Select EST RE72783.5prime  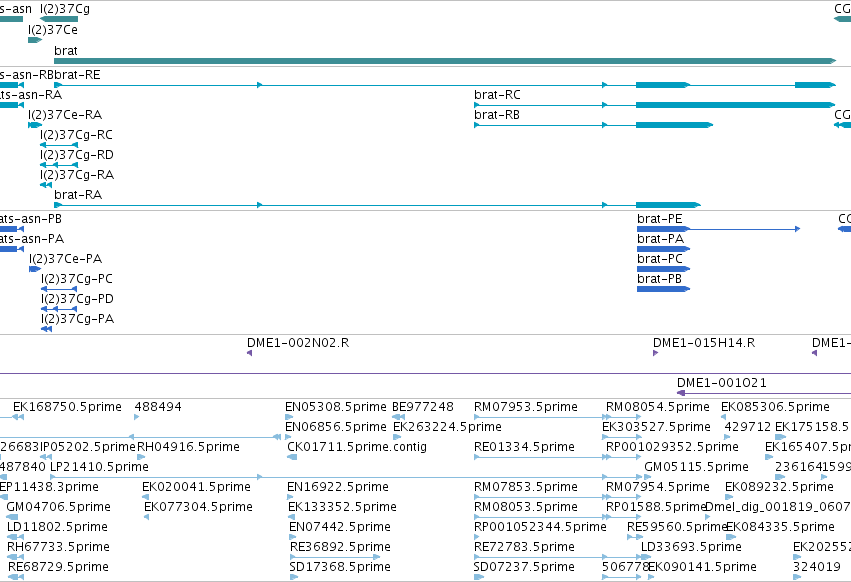524,547
